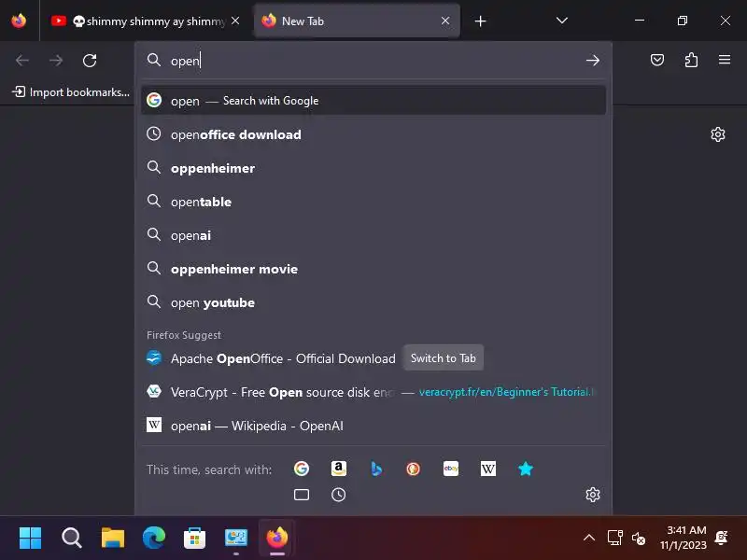Choose the 'opentable' search suggestion

(x=373, y=202)
